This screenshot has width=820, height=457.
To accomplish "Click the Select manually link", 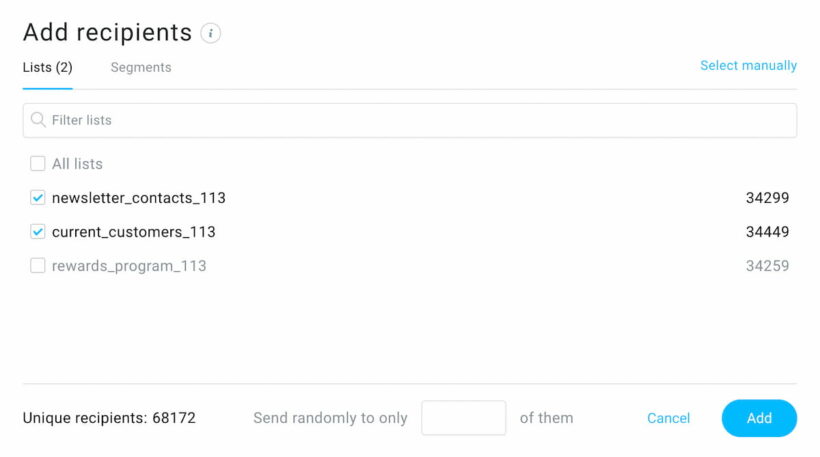I will [x=748, y=66].
